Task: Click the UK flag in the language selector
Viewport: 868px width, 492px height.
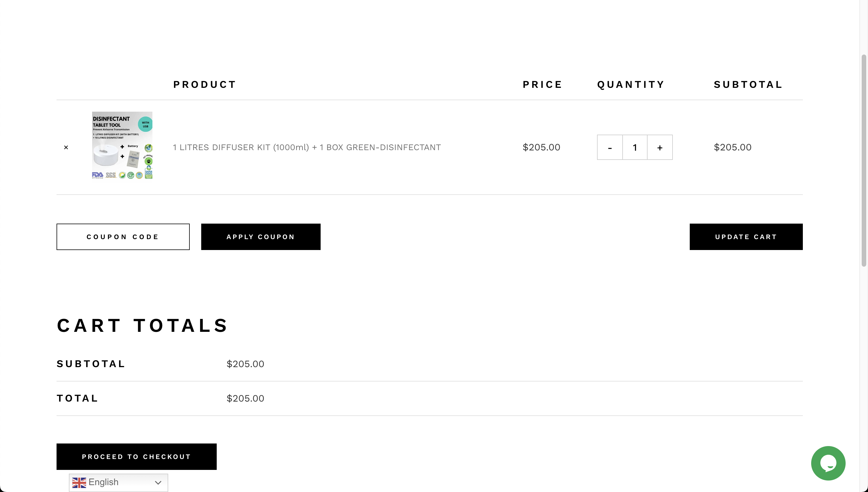Action: pyautogui.click(x=79, y=483)
